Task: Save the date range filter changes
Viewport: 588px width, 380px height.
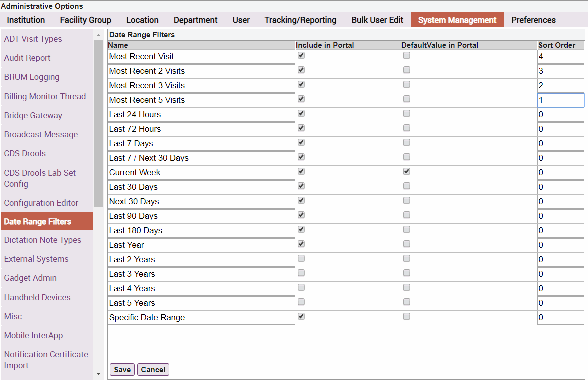Action: coord(122,370)
